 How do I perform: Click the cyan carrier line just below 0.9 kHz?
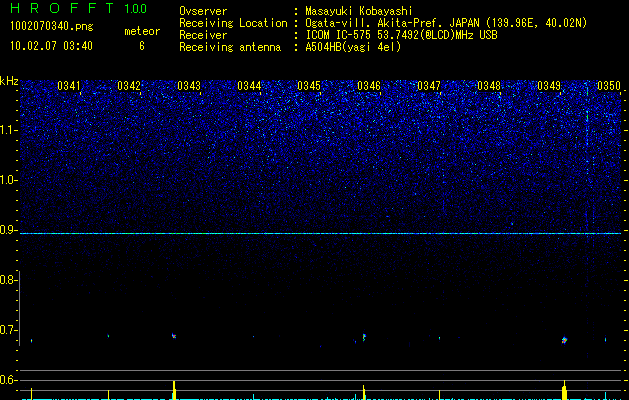[x=320, y=233]
